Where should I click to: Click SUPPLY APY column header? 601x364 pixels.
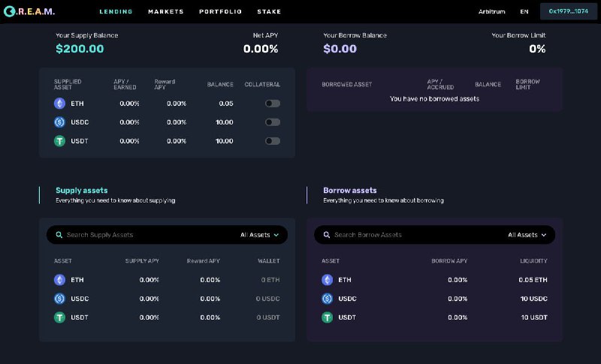pos(142,260)
